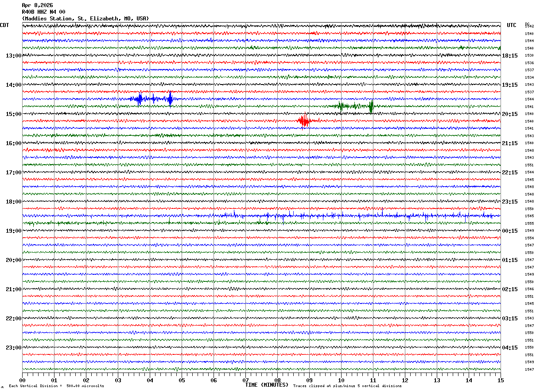Click the minute 11 tick label on bottom axis
This screenshot has width=536, height=392.
[x=373, y=380]
